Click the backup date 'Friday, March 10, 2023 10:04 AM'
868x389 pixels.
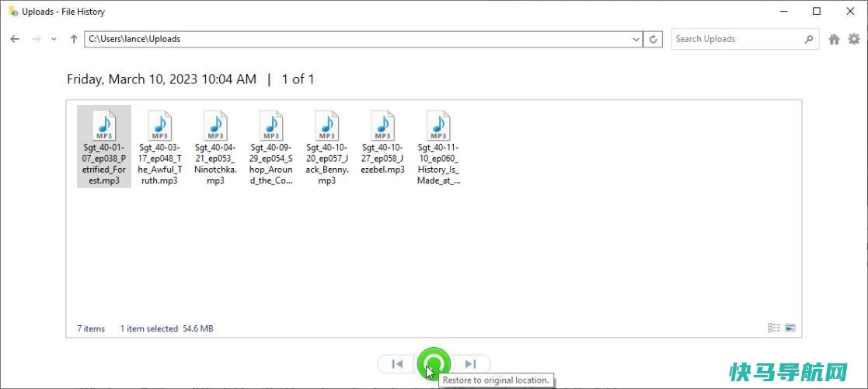tap(162, 79)
